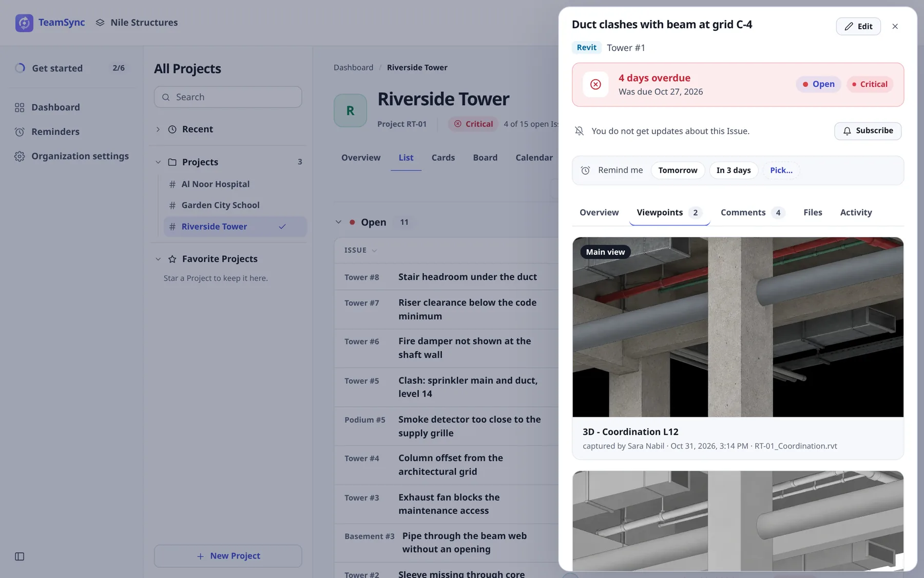Open Reminders via its clock icon

20,132
